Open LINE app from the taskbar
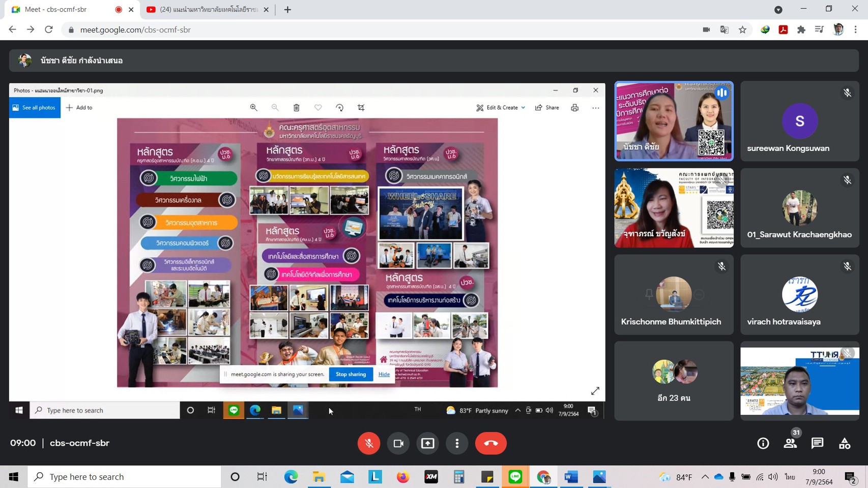This screenshot has width=868, height=488. pos(515,477)
